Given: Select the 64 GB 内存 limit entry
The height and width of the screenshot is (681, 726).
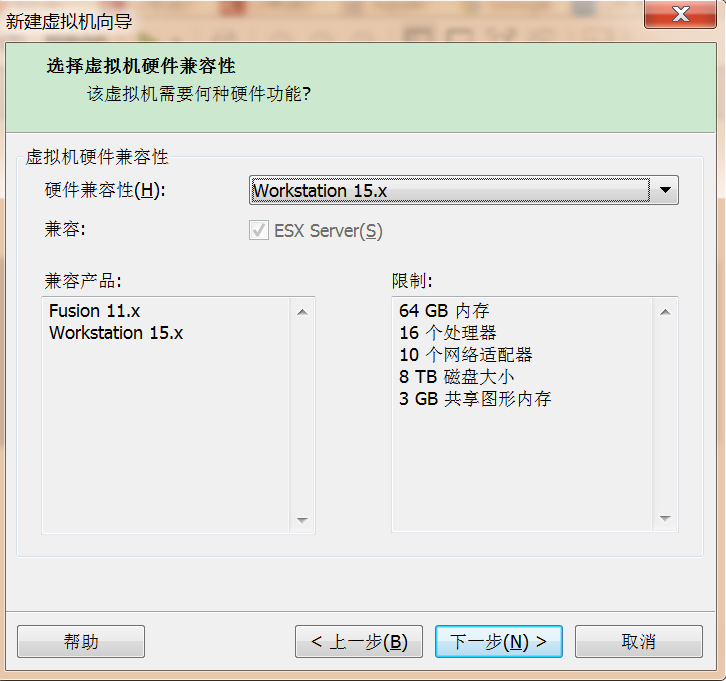Looking at the screenshot, I should (x=444, y=311).
